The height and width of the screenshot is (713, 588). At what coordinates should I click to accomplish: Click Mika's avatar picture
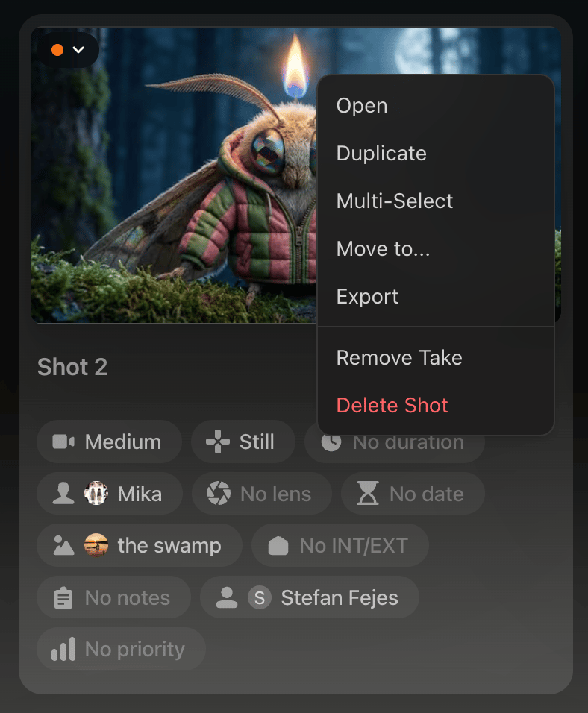tap(96, 494)
